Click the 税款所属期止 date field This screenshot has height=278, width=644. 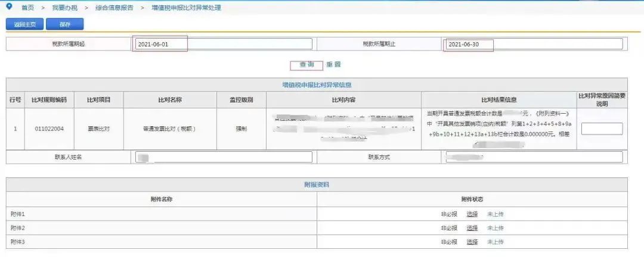click(x=534, y=44)
